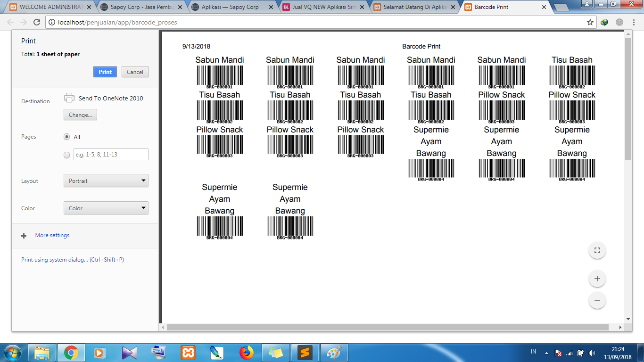This screenshot has width=644, height=362.
Task: Click the Chrome taskbar icon
Action: (x=71, y=353)
